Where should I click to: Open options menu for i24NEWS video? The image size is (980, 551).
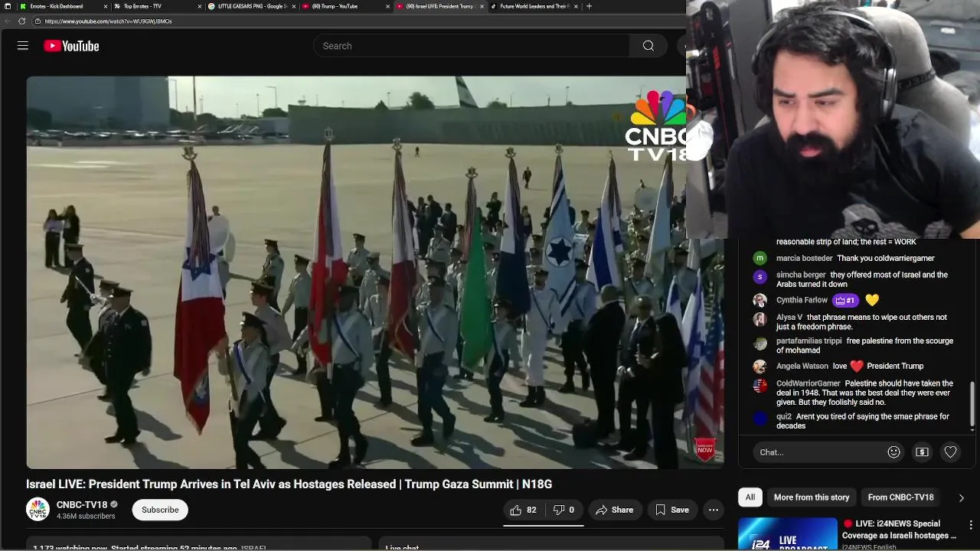(x=971, y=526)
